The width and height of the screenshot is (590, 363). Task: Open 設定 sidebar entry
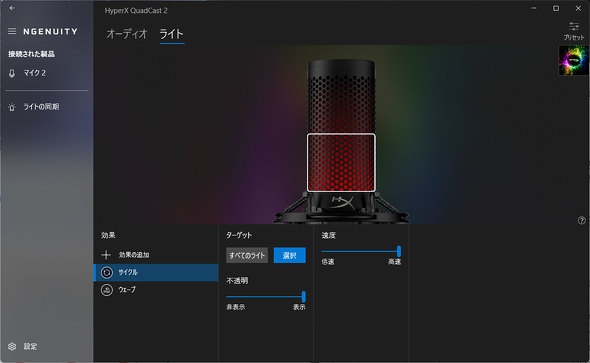[47, 346]
